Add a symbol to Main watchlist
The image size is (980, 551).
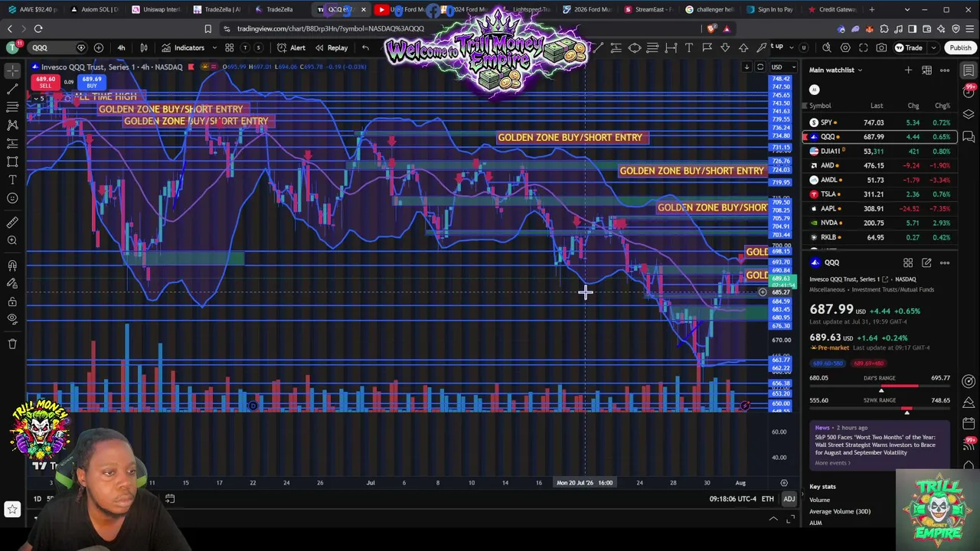click(x=908, y=70)
